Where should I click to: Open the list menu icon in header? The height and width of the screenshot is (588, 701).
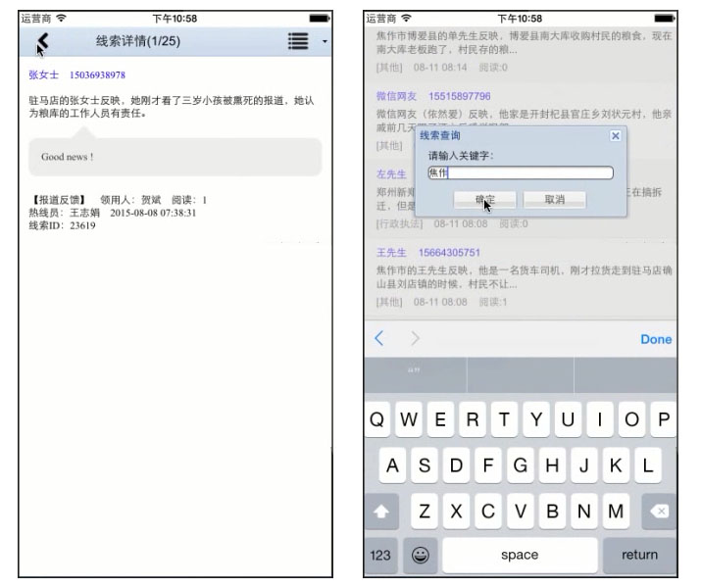pyautogui.click(x=299, y=40)
